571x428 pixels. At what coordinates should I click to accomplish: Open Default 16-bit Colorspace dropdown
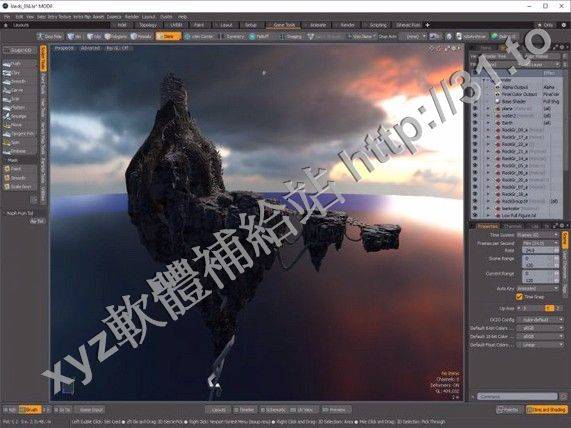(x=540, y=336)
